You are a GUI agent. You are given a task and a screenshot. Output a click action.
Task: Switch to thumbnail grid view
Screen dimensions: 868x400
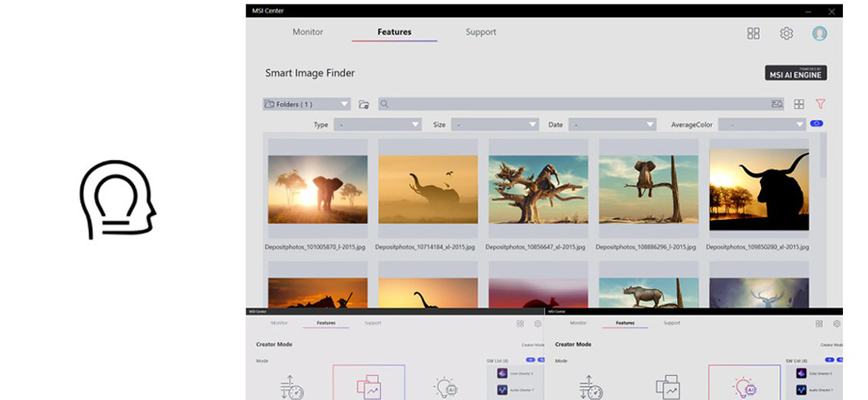(800, 104)
